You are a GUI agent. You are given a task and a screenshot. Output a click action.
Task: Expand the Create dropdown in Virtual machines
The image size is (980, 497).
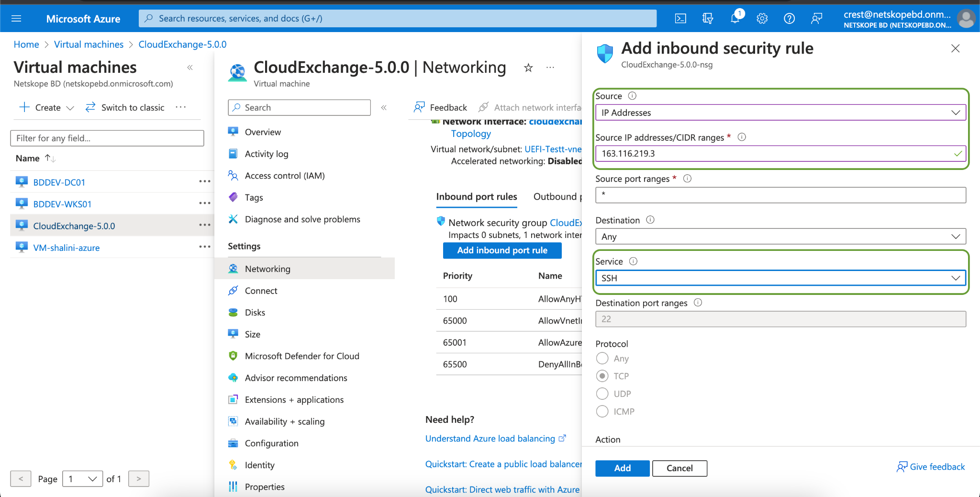[47, 107]
